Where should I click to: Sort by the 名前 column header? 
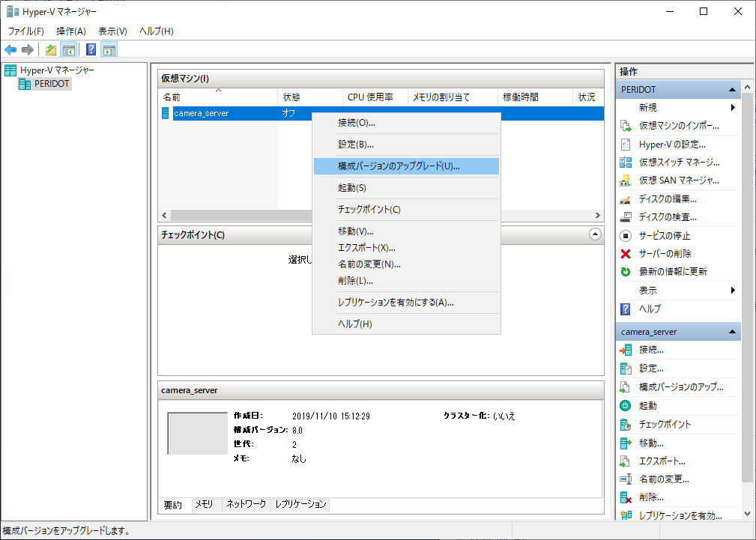coord(218,97)
